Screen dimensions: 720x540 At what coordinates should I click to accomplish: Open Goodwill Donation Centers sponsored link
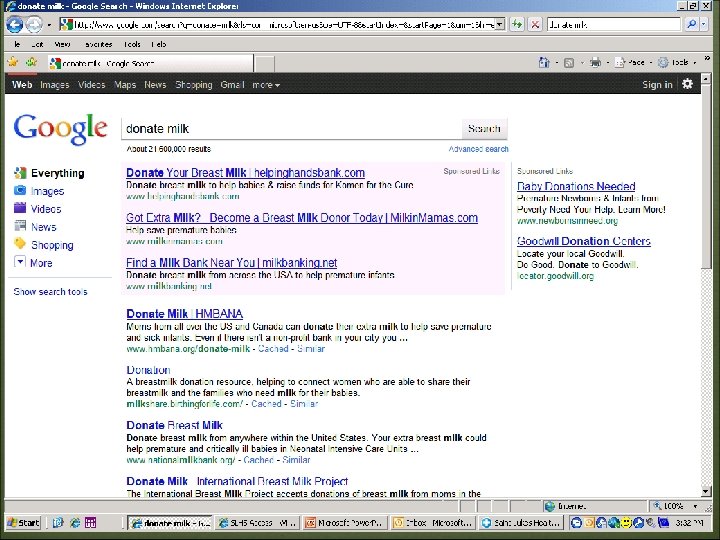[584, 241]
